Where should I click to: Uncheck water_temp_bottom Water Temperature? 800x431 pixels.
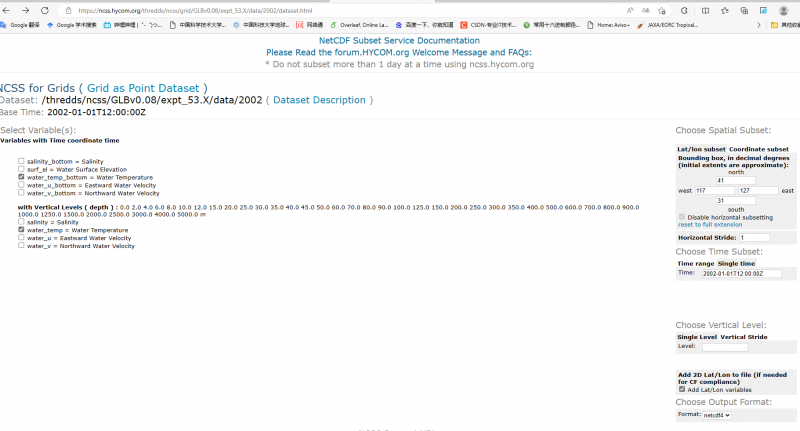pos(21,177)
